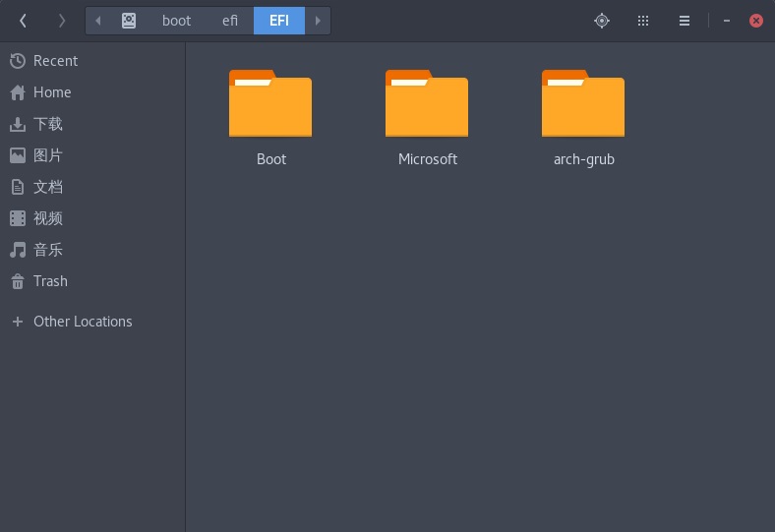Click the Home house icon in the sidebar

[18, 92]
